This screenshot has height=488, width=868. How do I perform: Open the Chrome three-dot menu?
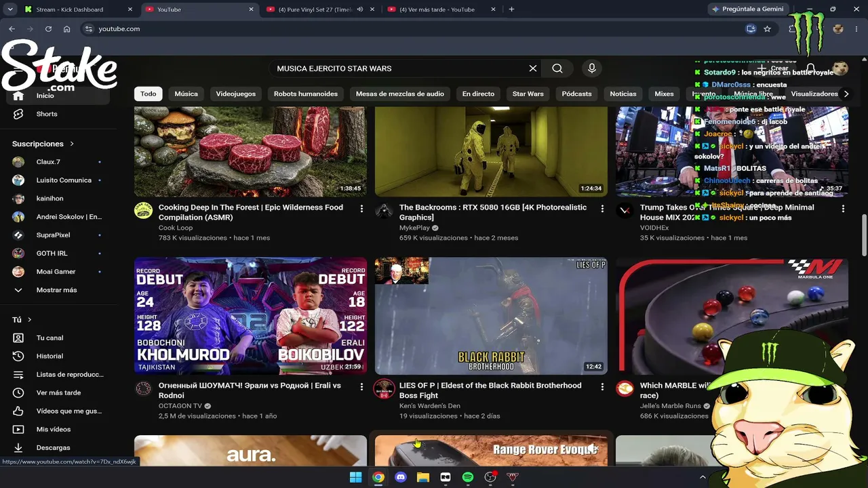(x=857, y=29)
